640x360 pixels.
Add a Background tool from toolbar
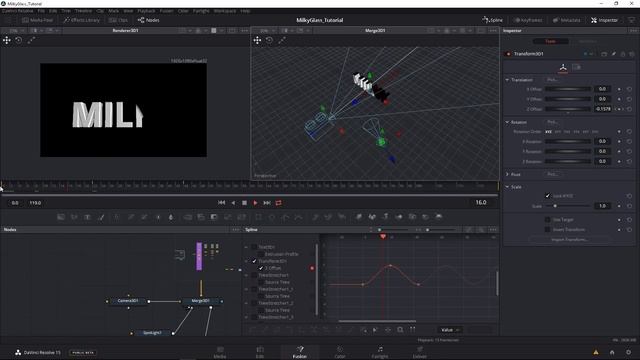[x=61, y=217]
